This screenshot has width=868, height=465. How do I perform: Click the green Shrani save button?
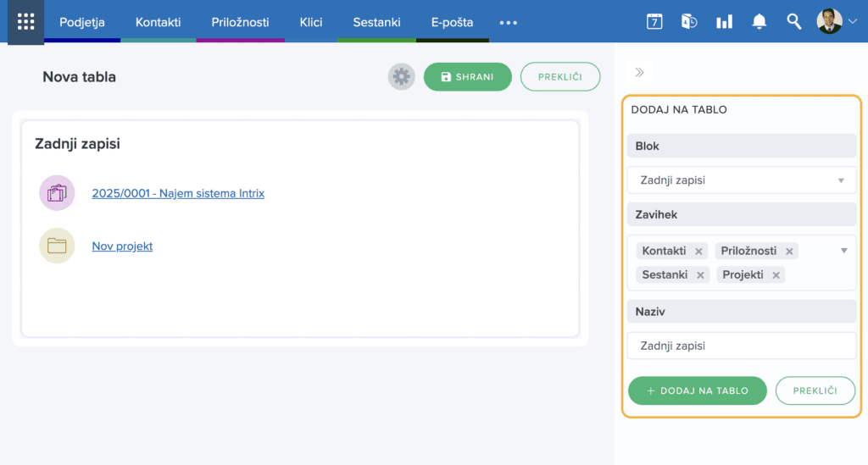click(x=467, y=77)
